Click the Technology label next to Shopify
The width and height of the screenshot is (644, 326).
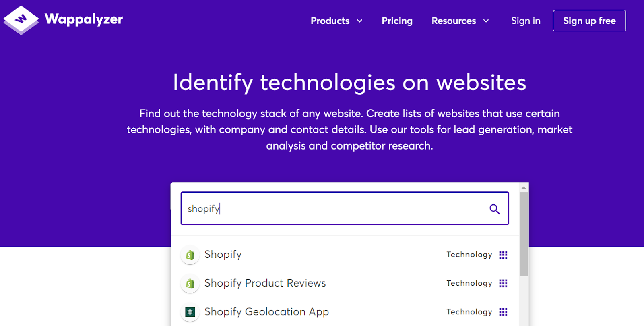click(x=469, y=255)
